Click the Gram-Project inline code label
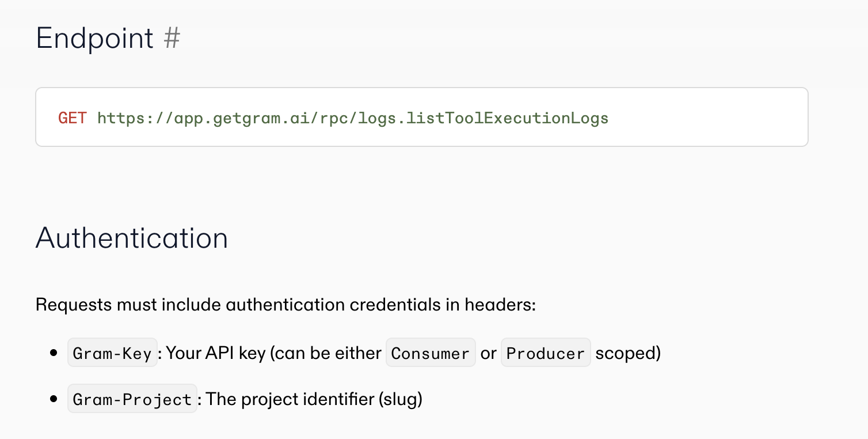This screenshot has width=868, height=439. pos(132,399)
